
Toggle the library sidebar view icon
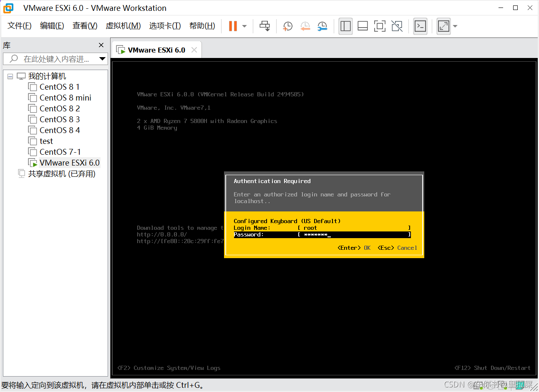coord(345,26)
